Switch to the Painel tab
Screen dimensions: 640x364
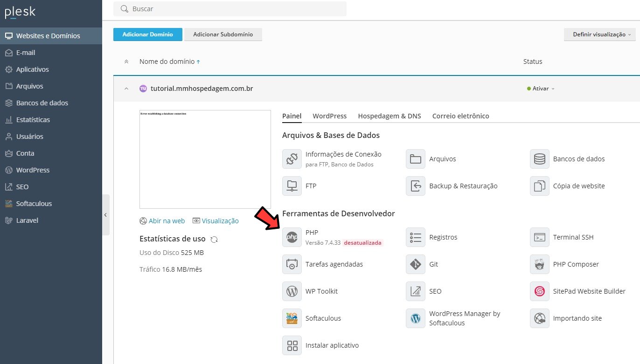point(292,116)
